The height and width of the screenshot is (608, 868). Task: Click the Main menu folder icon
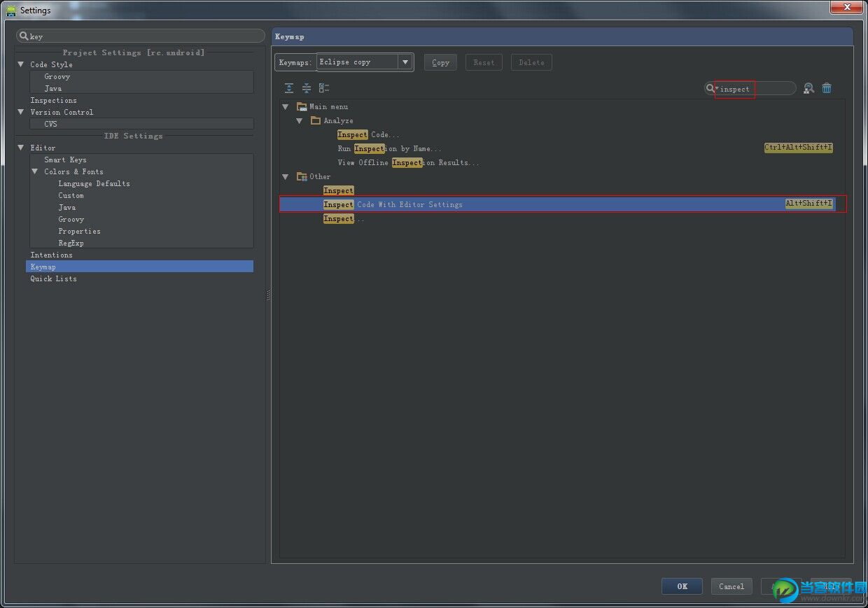coord(302,106)
